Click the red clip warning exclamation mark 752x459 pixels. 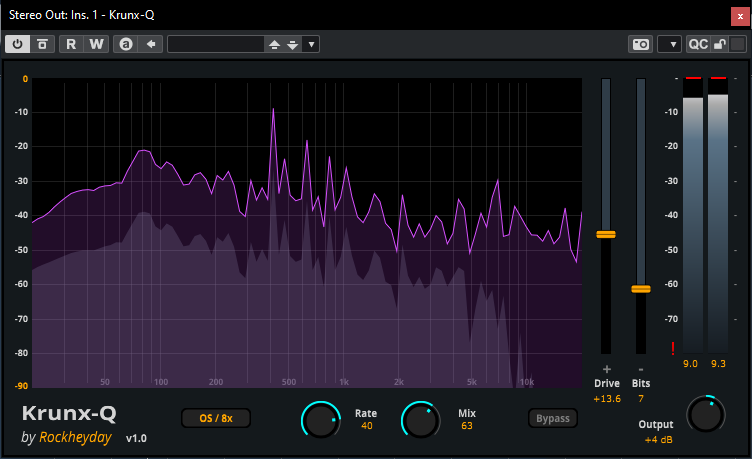click(x=673, y=349)
